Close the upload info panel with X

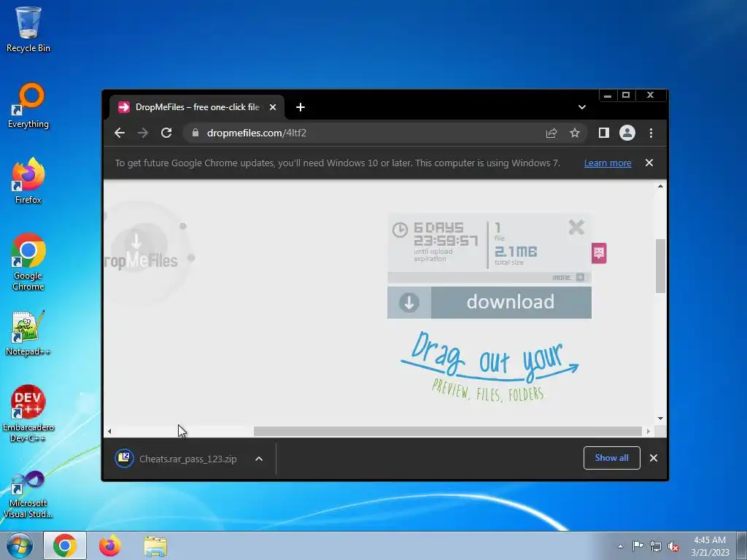[576, 227]
